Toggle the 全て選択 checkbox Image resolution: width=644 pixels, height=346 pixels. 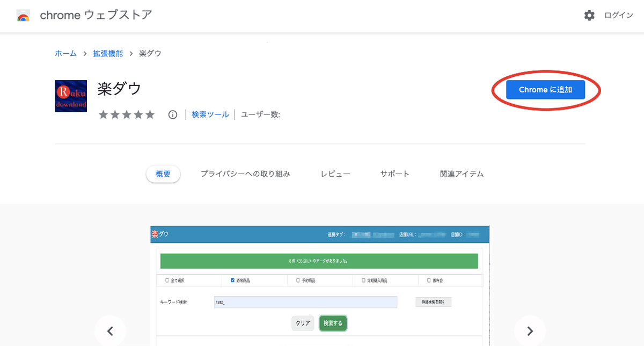[x=167, y=280]
